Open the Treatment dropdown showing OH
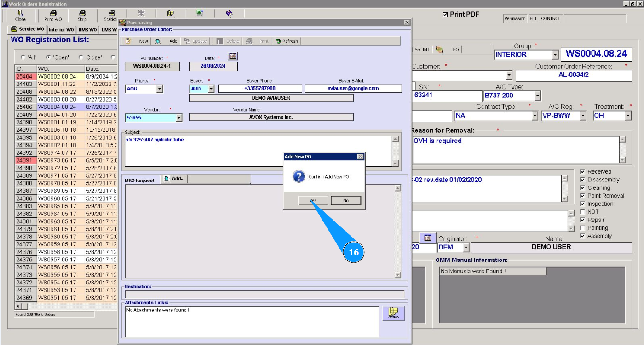Viewport: 644px width, 345px height. point(628,116)
